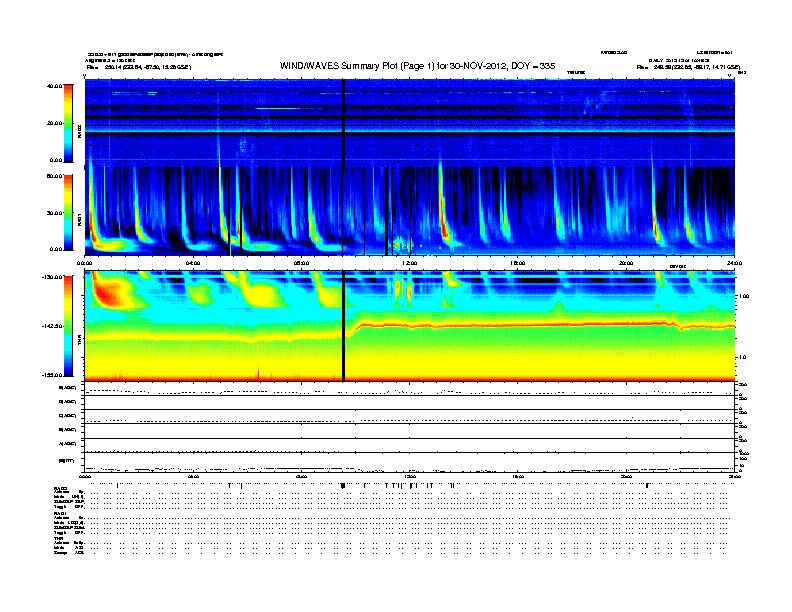Select the -130.00 label on TNR color scale
Screen dimensions: 792x612
(52, 277)
